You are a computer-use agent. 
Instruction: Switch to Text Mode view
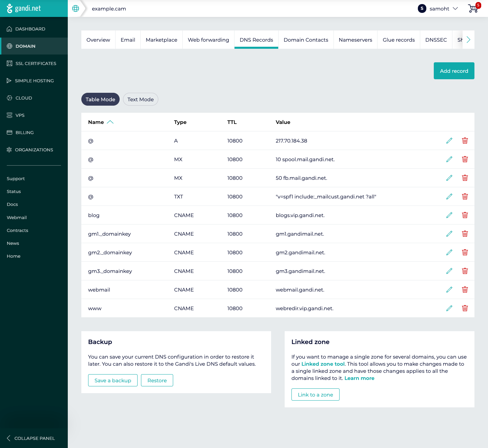140,99
